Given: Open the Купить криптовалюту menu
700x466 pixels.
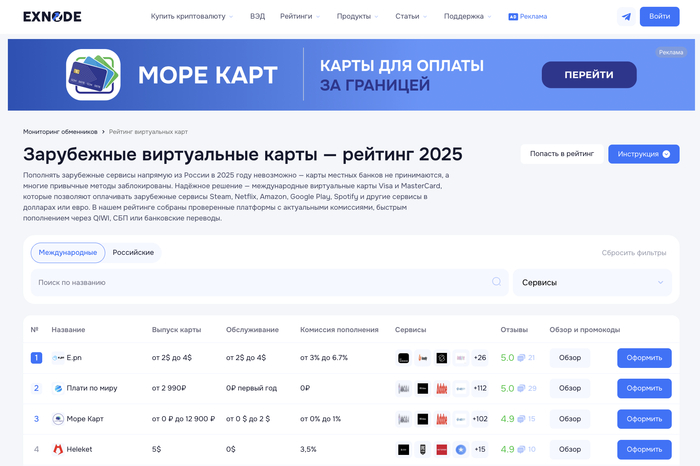Looking at the screenshot, I should [192, 16].
